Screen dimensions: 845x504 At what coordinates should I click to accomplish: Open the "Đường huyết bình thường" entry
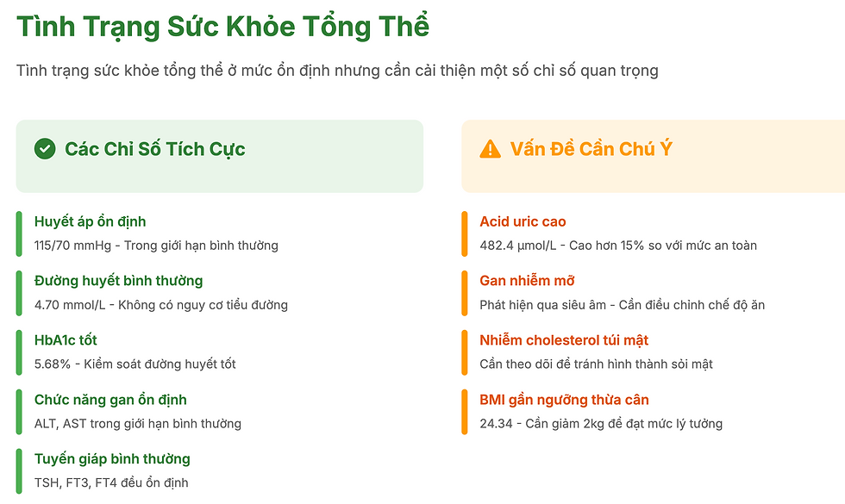tap(119, 281)
